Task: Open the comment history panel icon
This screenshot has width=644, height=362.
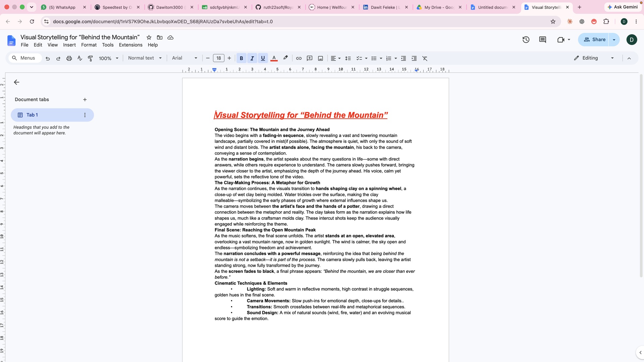Action: coord(542,40)
